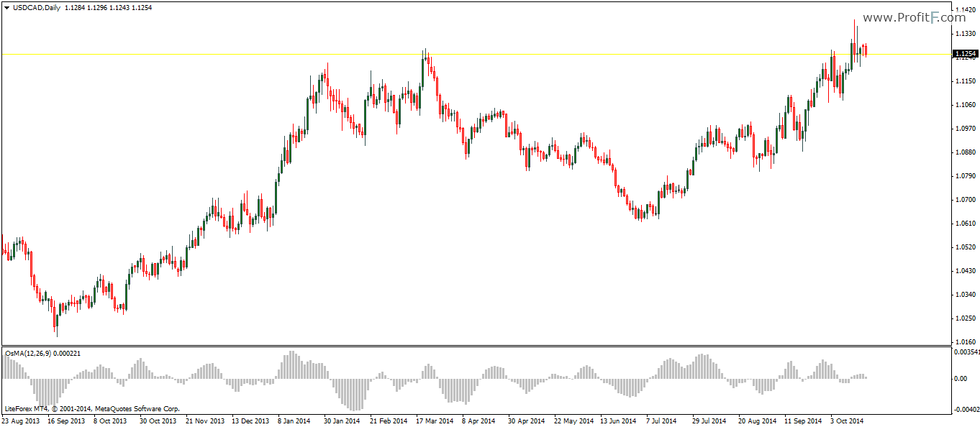This screenshot has height=427, width=980.
Task: Click the 11 Sep 2014 date label
Action: click(803, 421)
